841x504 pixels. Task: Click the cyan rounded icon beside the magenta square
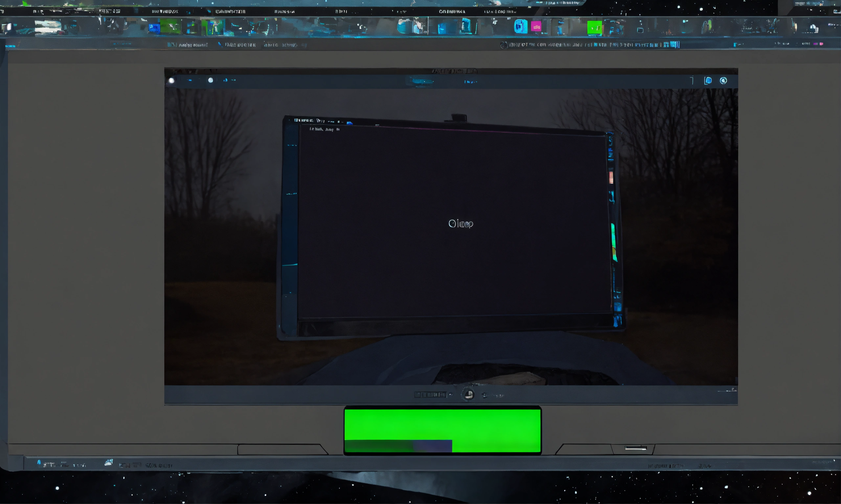(x=520, y=27)
